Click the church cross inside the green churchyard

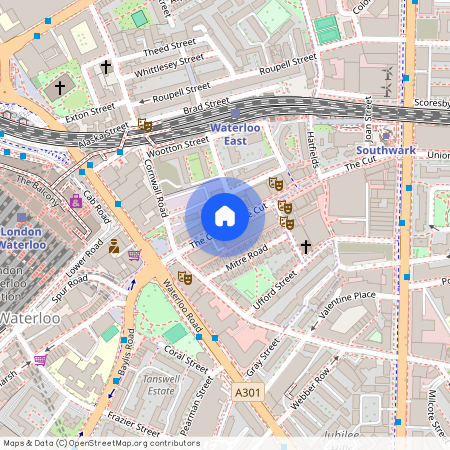60,88
